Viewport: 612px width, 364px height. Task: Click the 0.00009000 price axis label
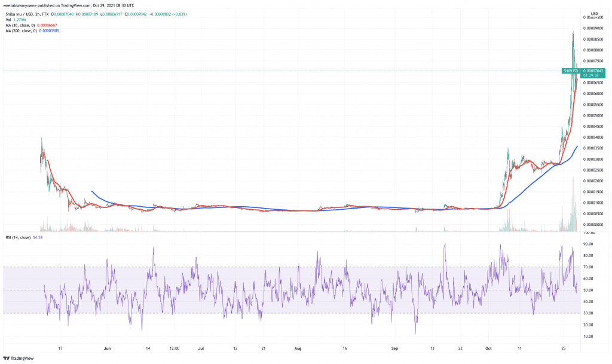coord(593,29)
